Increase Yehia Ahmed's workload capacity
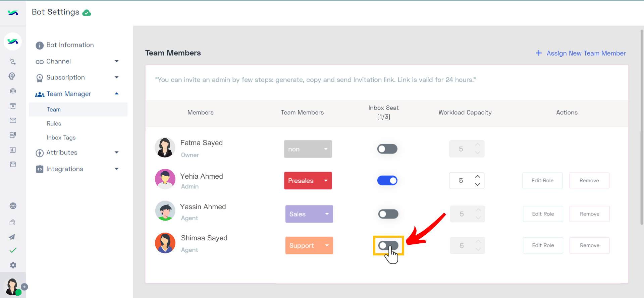The height and width of the screenshot is (298, 644). click(x=478, y=177)
